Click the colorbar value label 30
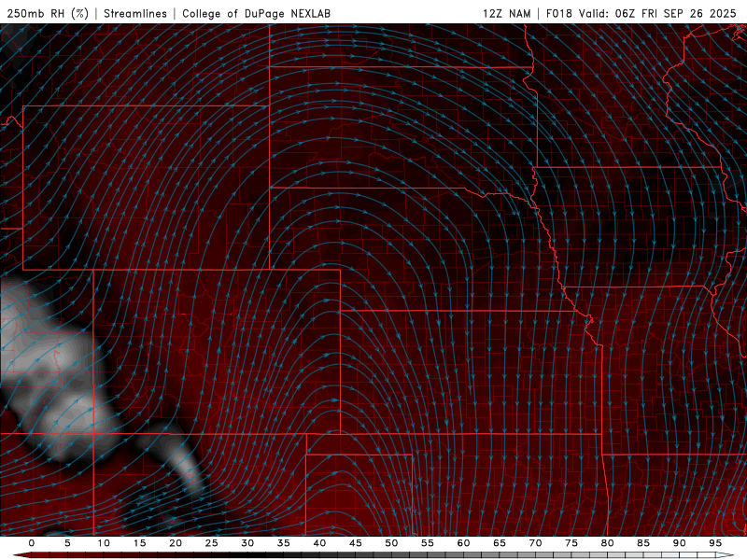The image size is (747, 560). (x=247, y=543)
